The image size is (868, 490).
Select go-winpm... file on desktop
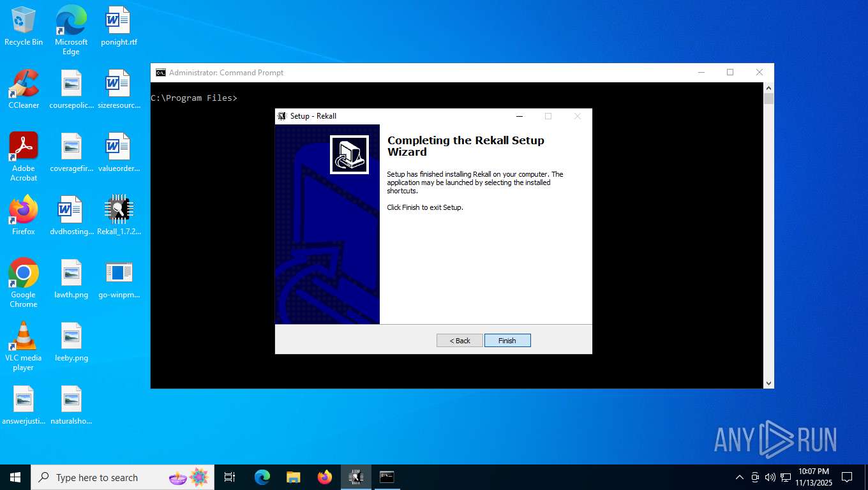click(x=119, y=279)
